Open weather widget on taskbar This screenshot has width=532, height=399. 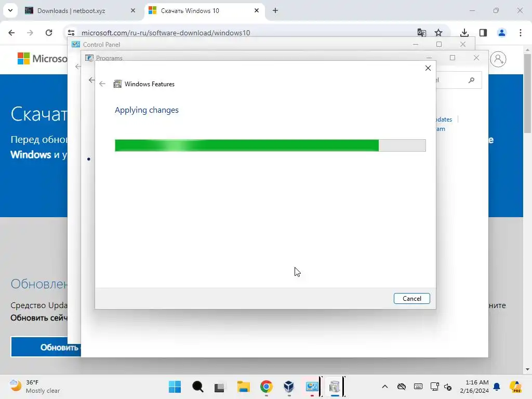pyautogui.click(x=34, y=387)
